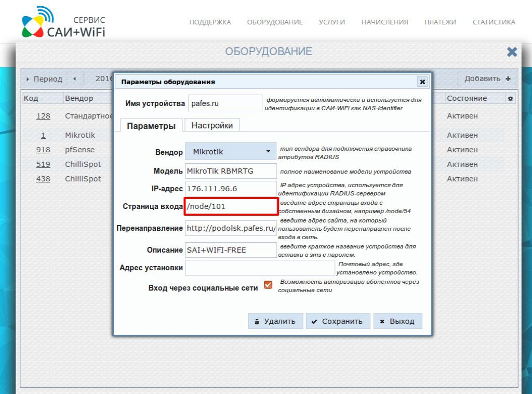Close the Параметры оборудования dialog via its x icon
Screen dimensions: 532x394
(x=422, y=82)
